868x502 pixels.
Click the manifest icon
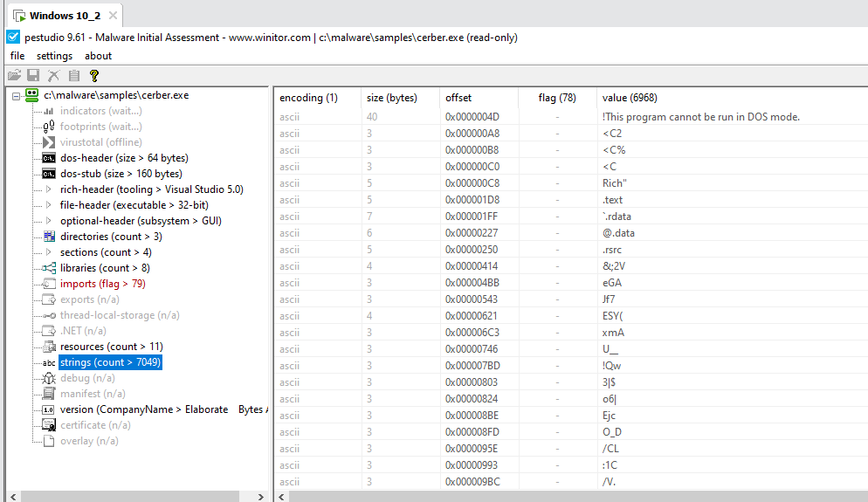[x=49, y=394]
